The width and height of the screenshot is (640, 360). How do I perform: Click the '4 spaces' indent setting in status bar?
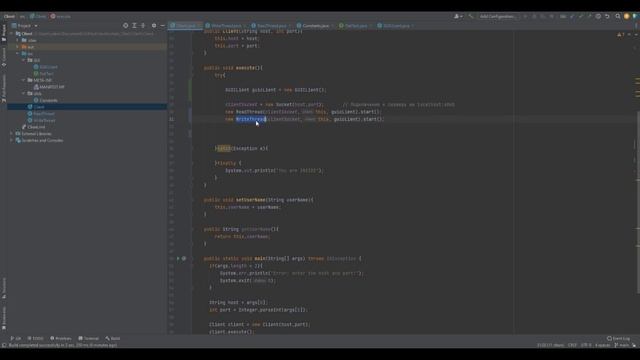(602, 345)
